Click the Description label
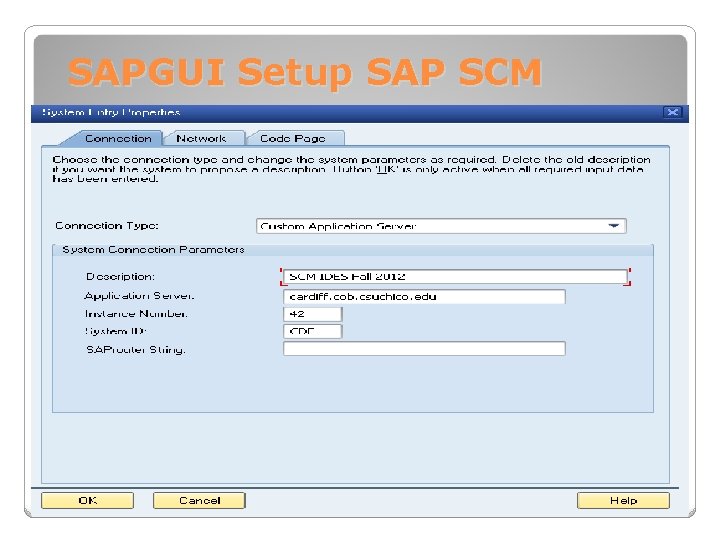The width and height of the screenshot is (720, 540). click(120, 276)
